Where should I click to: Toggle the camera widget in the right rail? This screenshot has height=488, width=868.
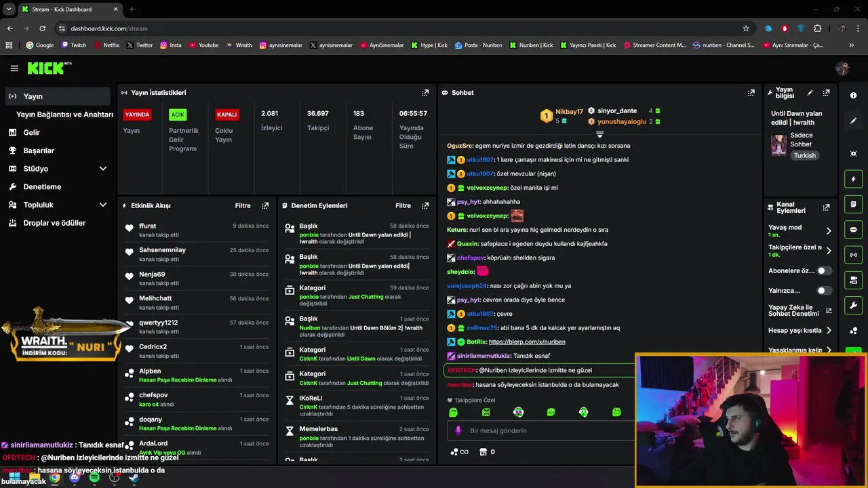point(853,280)
